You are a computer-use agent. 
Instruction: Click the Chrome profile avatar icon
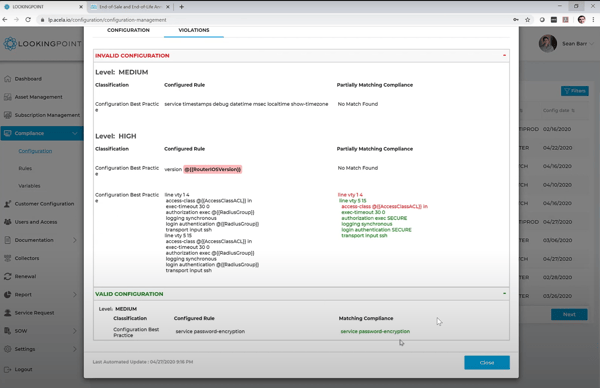click(581, 20)
